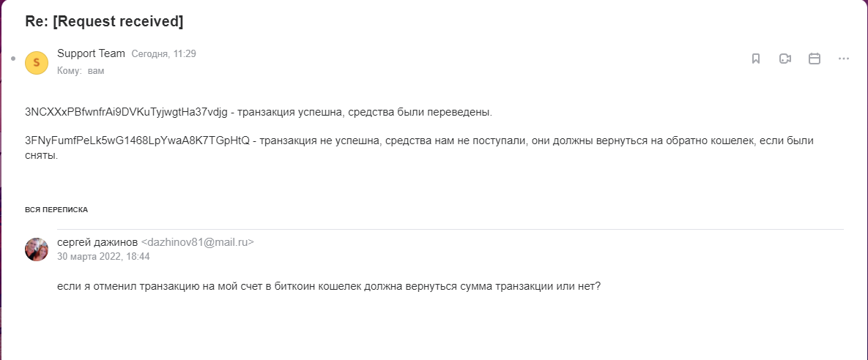This screenshot has height=360, width=868.
Task: Click the quoted question about cancelled transaction
Action: (x=328, y=286)
